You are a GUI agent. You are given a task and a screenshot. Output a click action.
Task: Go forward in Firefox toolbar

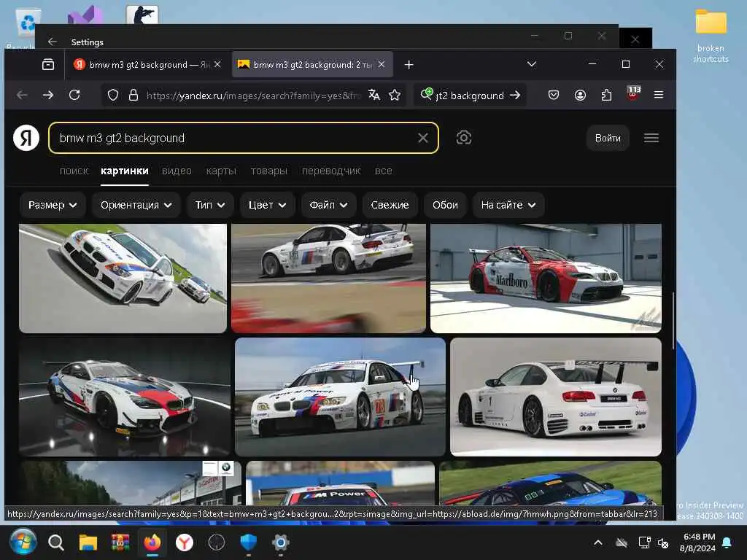coord(47,96)
